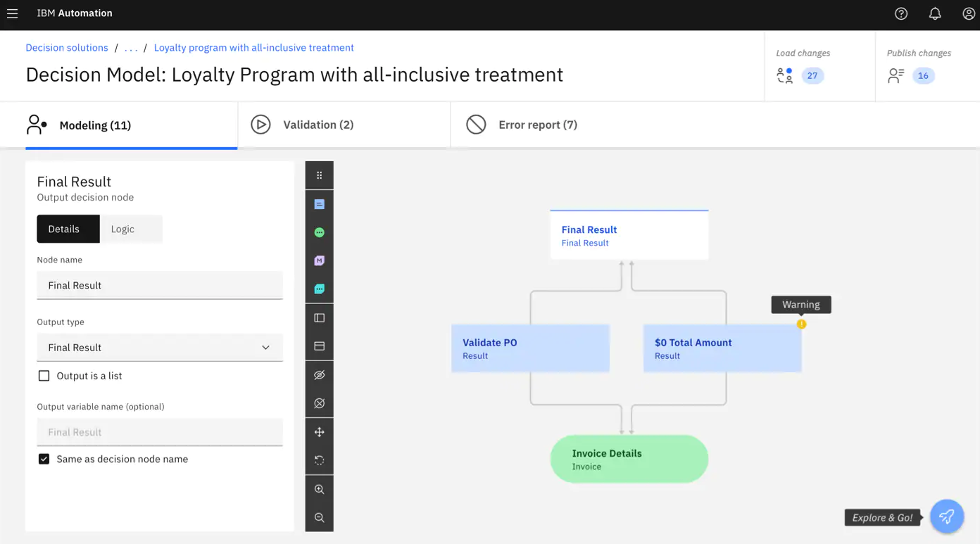Check the 'Output is a list' checkbox
Image resolution: width=980 pixels, height=544 pixels.
[x=44, y=376]
